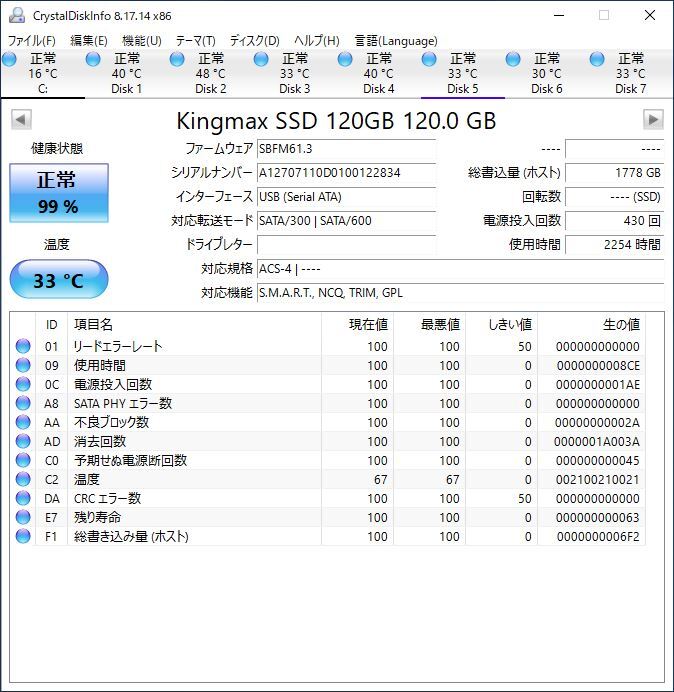Click the 正常 99 % health status button
Screen dimensions: 674x692
59,193
